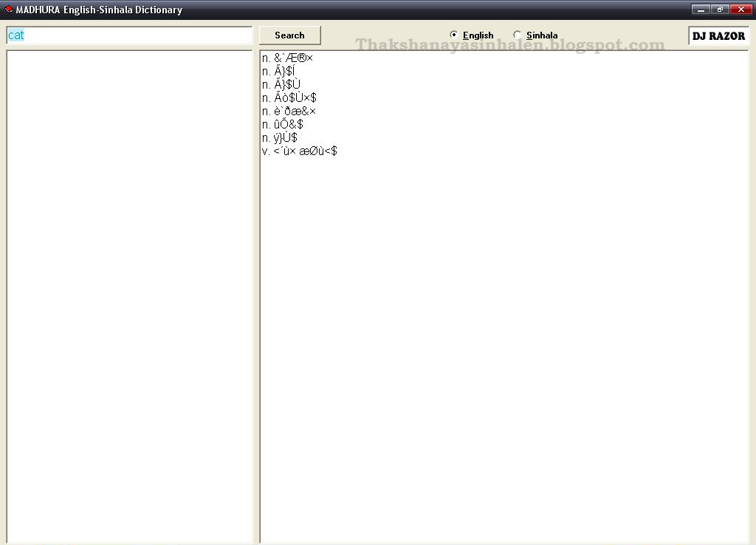756x545 pixels.
Task: Minimize the dictionary window
Action: point(701,9)
